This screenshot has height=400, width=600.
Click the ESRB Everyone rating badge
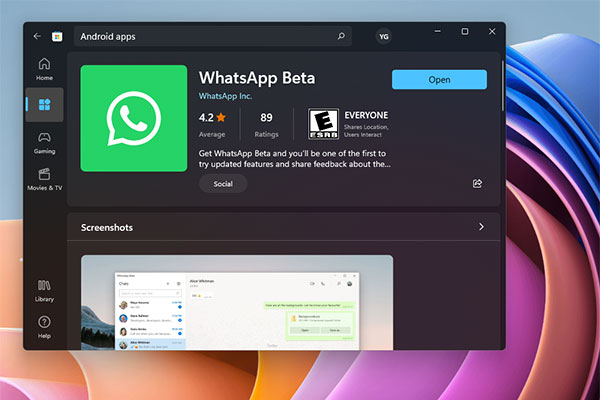tap(323, 124)
